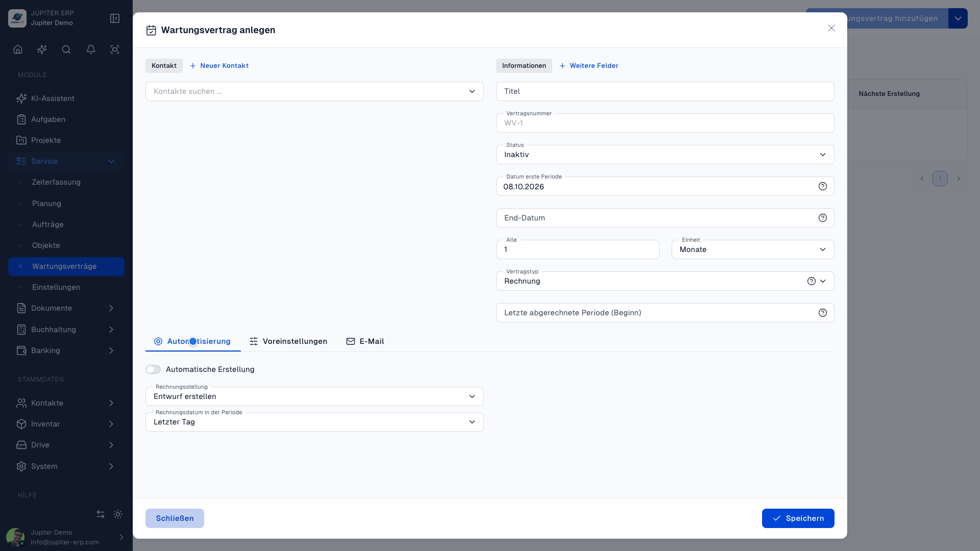Click the scan icon in sidebar toolbar
This screenshot has width=980, height=551.
pos(115,49)
